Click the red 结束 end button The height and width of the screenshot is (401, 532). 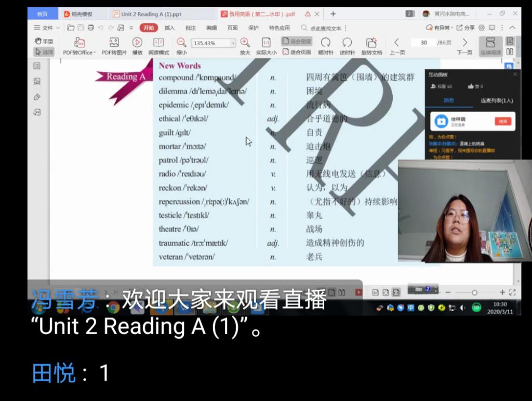[x=502, y=121]
